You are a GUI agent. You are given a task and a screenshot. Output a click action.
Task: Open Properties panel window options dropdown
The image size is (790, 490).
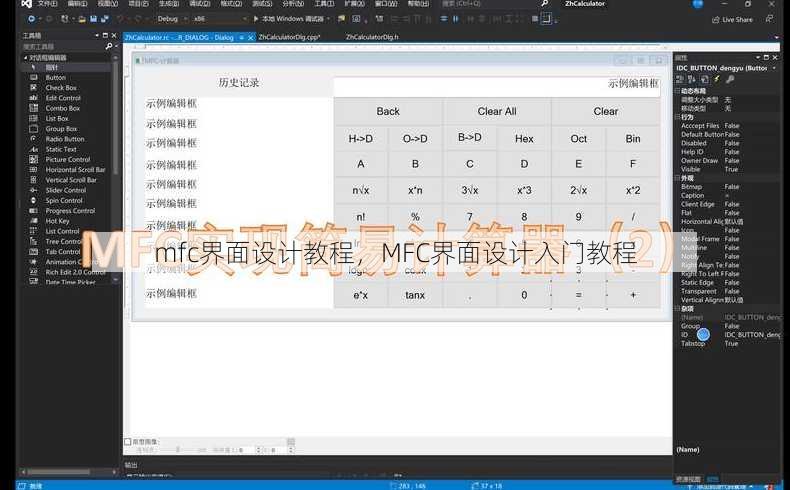[758, 57]
